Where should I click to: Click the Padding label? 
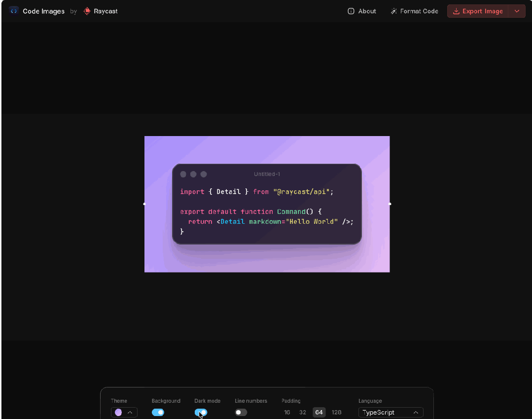click(291, 401)
